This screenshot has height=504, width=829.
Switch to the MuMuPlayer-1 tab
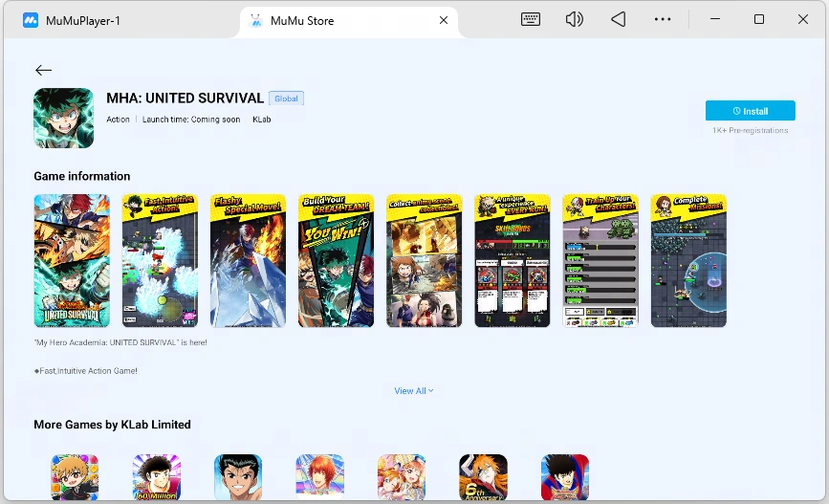[83, 21]
